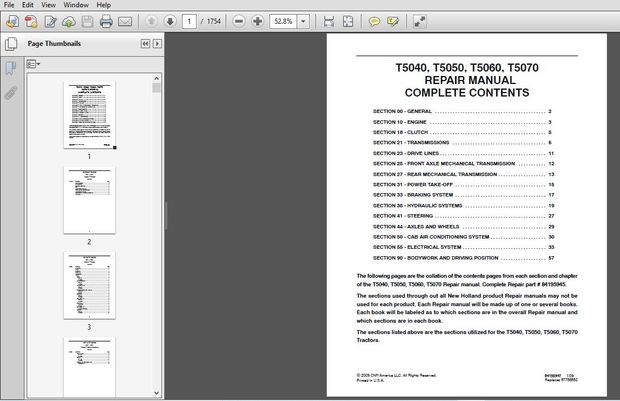Viewport: 620px width, 401px height.
Task: Open the Window menu
Action: (76, 5)
